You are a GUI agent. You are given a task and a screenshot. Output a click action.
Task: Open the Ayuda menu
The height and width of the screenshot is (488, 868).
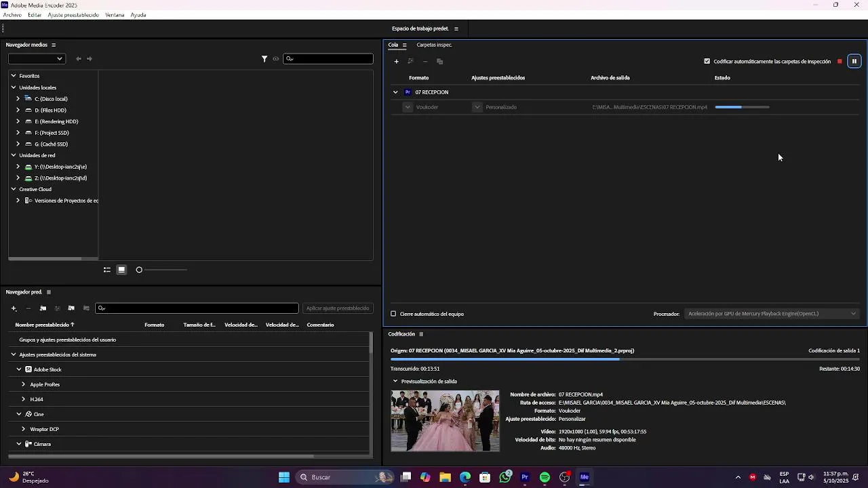[138, 15]
